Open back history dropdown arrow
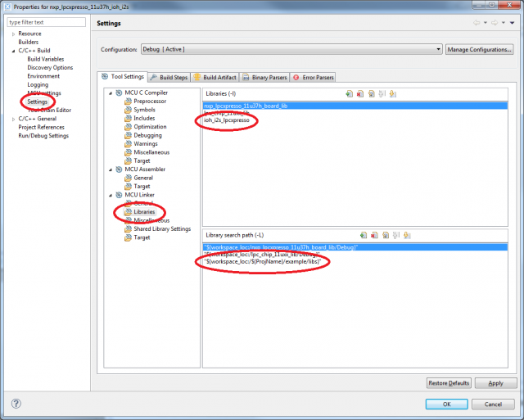524x420 pixels. pos(486,23)
